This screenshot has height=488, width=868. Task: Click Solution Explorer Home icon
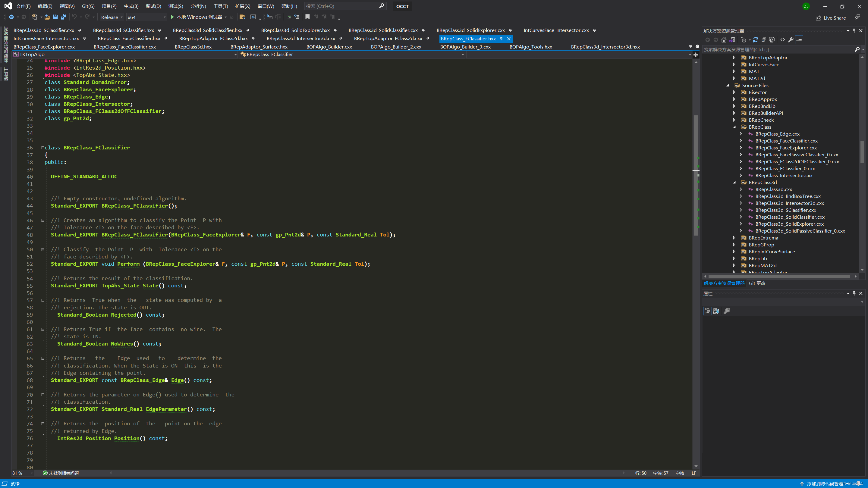[724, 40]
